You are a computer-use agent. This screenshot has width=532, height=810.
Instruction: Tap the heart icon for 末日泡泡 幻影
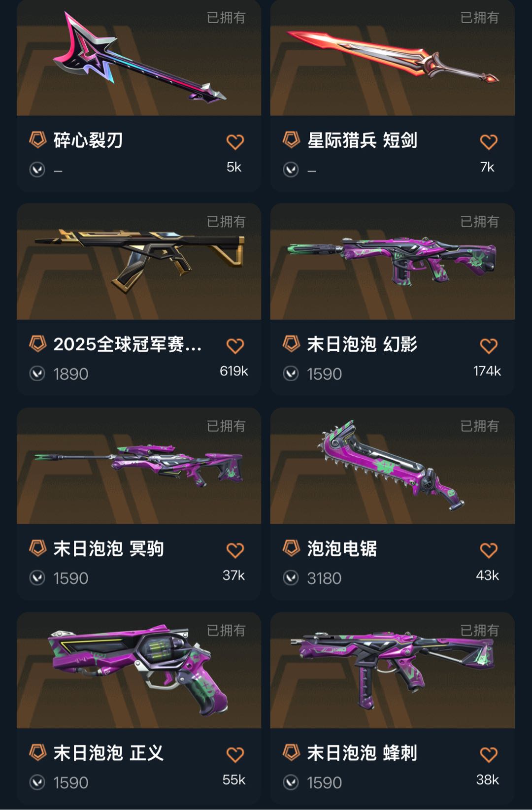pos(489,346)
